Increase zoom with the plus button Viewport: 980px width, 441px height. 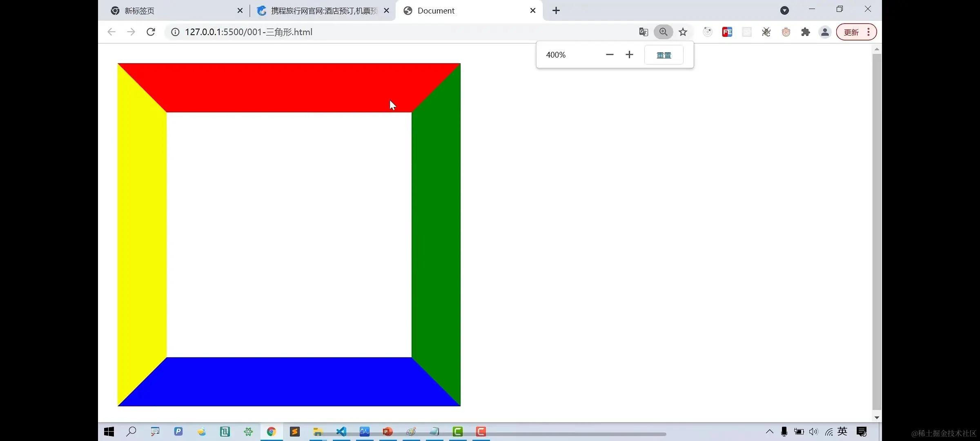[x=629, y=55]
